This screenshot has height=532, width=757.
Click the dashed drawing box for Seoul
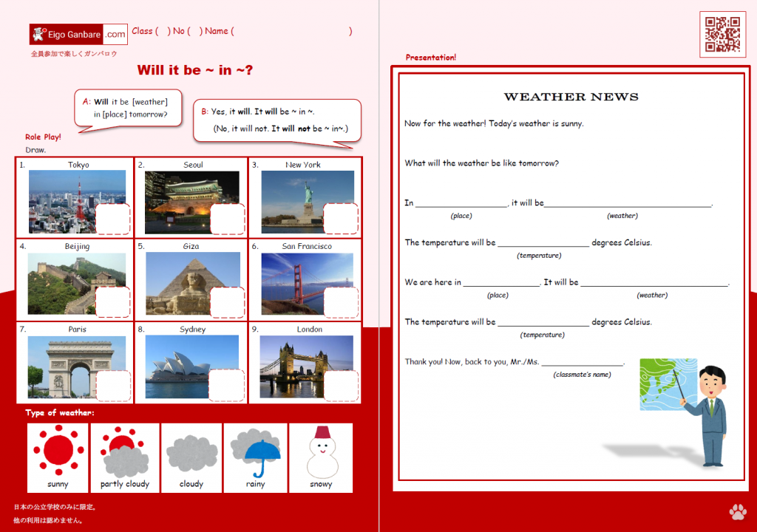227,219
